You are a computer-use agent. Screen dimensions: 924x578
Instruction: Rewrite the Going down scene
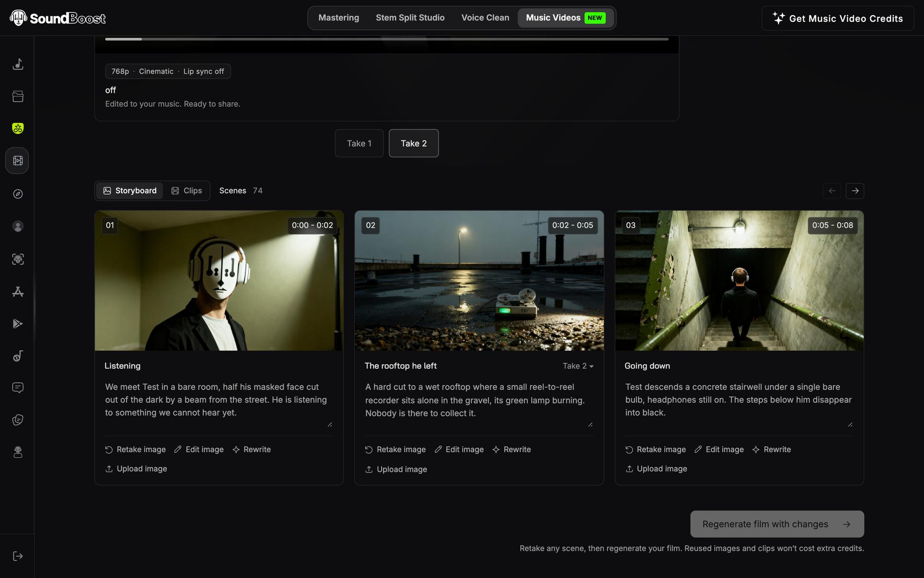(x=772, y=449)
